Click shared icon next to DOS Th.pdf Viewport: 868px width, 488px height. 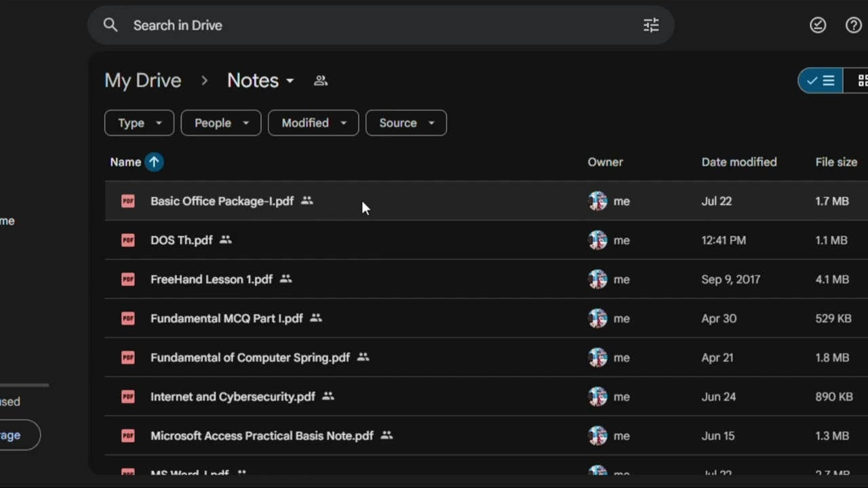coord(226,240)
